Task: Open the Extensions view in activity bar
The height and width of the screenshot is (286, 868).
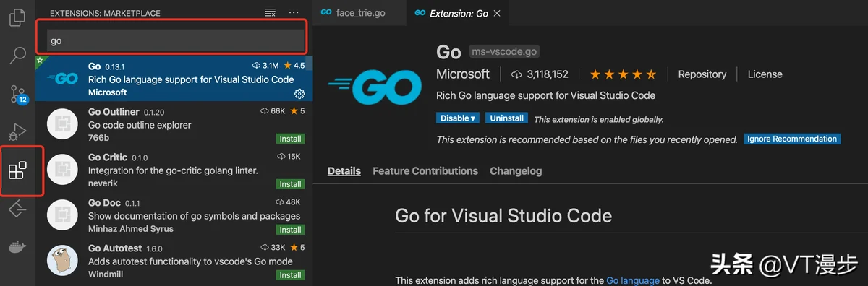Action: [x=17, y=171]
